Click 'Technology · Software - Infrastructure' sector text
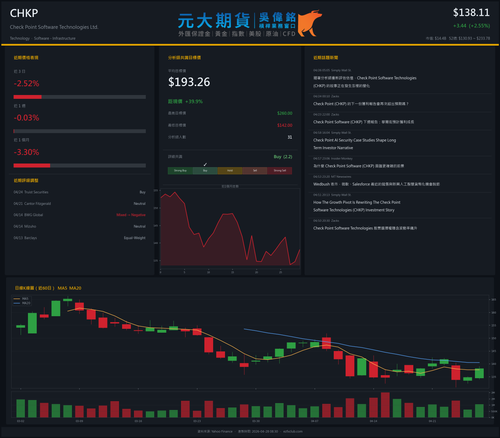The image size is (500, 438). 43,38
